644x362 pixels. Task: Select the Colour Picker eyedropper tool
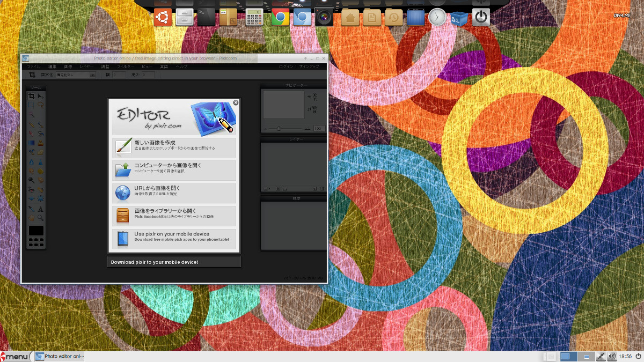(x=31, y=209)
